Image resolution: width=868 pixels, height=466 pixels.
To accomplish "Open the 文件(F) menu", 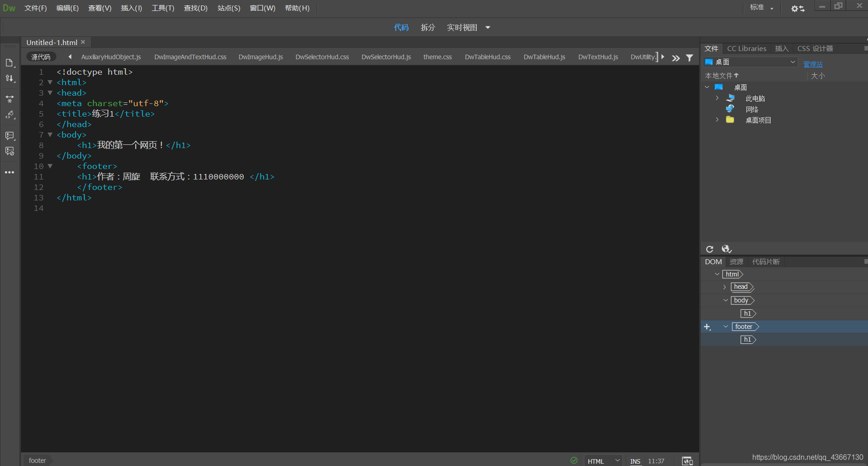I will click(36, 8).
